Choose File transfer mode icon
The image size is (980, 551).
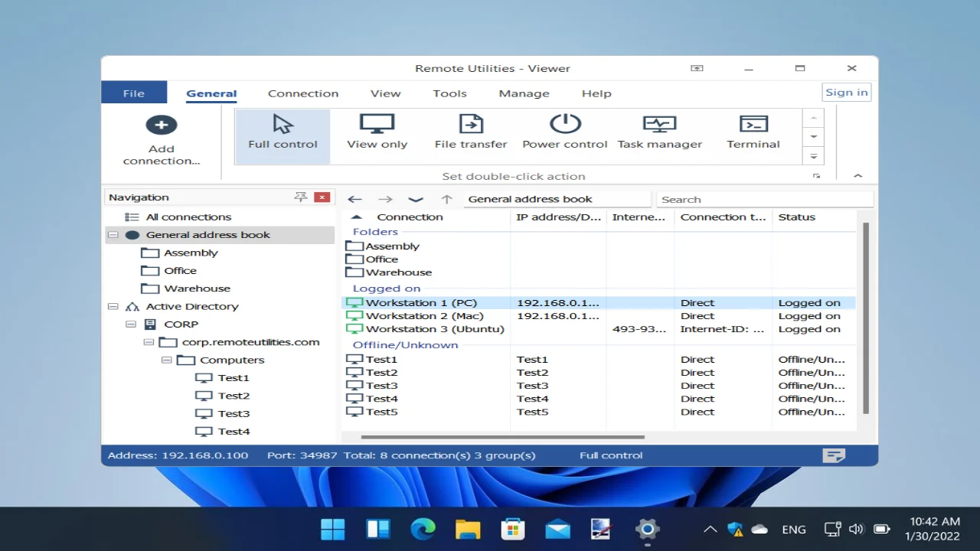(470, 124)
